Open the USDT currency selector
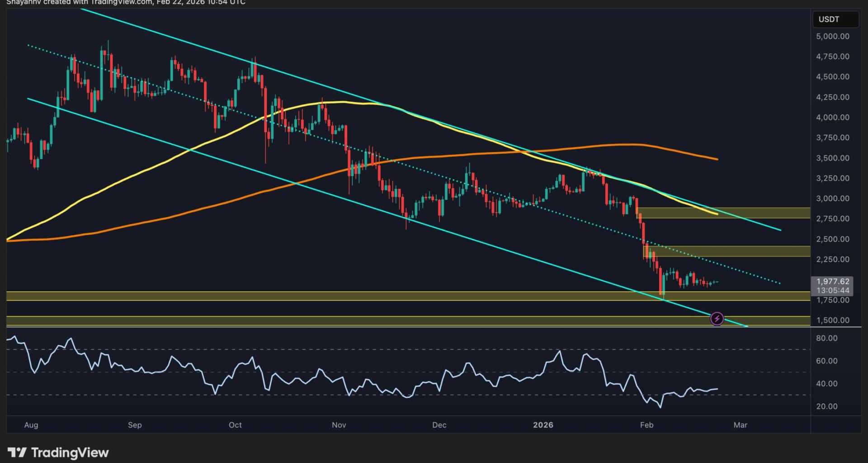Viewport: 868px width, 463px height. pyautogui.click(x=835, y=19)
